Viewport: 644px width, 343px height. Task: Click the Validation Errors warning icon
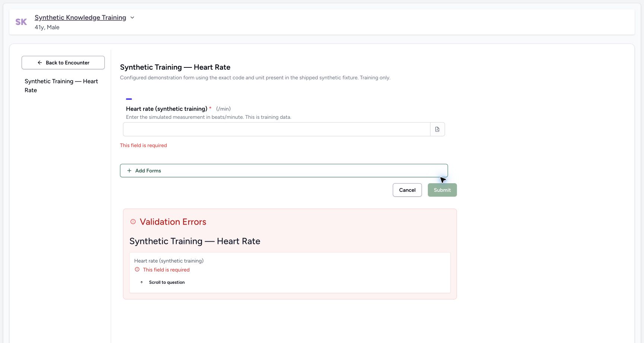(x=133, y=222)
